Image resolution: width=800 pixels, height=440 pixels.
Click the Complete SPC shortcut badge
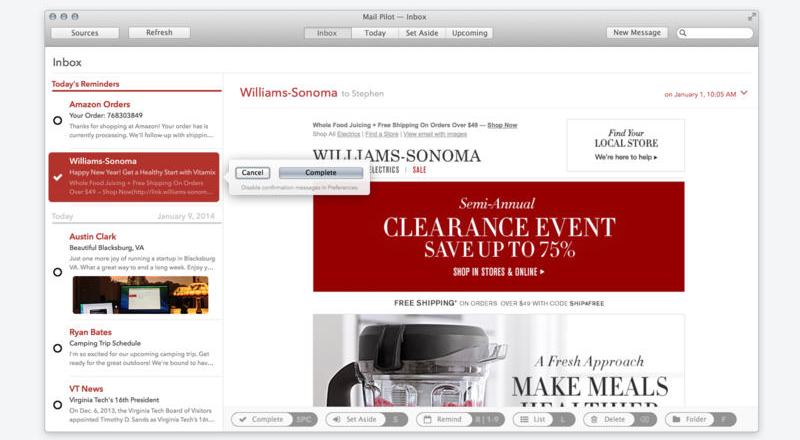coord(304,420)
